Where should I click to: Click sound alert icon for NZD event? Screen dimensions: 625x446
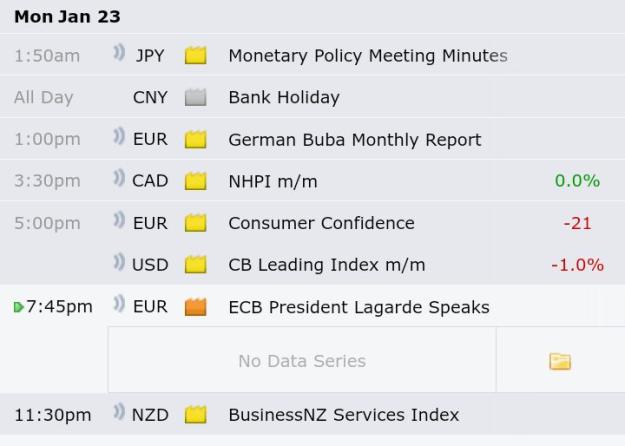[x=119, y=412]
